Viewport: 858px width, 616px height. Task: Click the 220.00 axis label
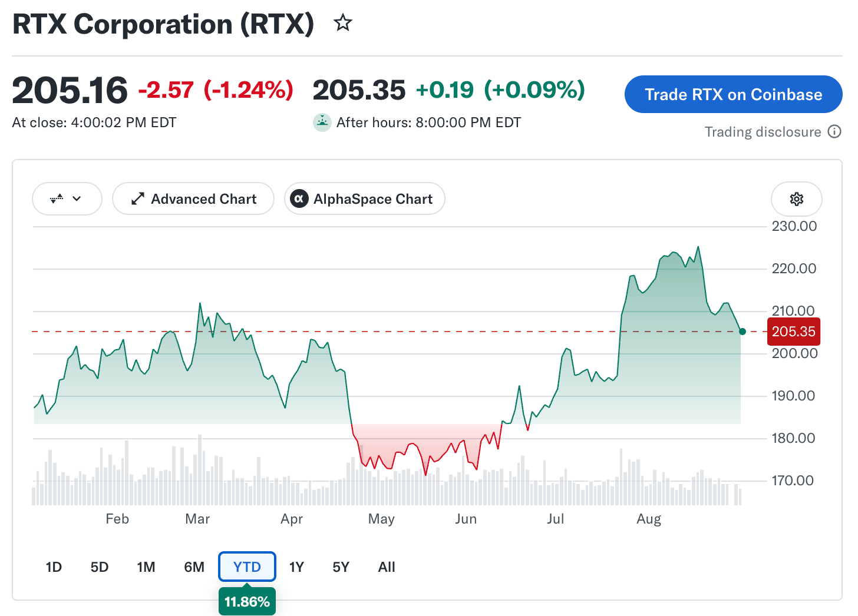click(x=794, y=269)
